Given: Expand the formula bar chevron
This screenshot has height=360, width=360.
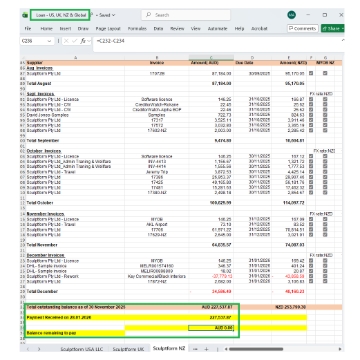Looking at the screenshot, I should [342, 41].
